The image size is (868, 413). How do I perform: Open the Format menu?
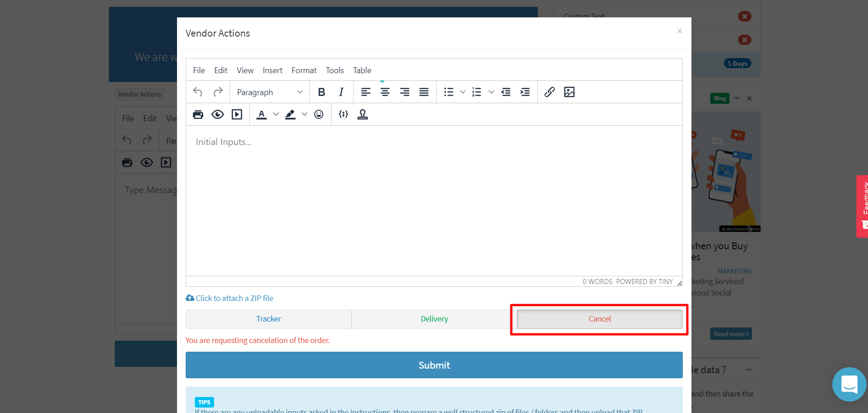click(x=304, y=70)
